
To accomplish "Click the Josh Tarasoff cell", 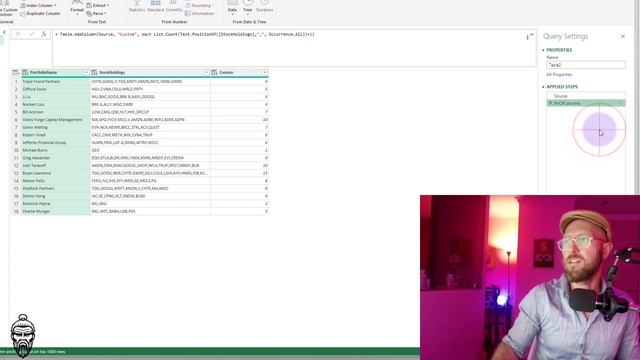I will coord(56,165).
